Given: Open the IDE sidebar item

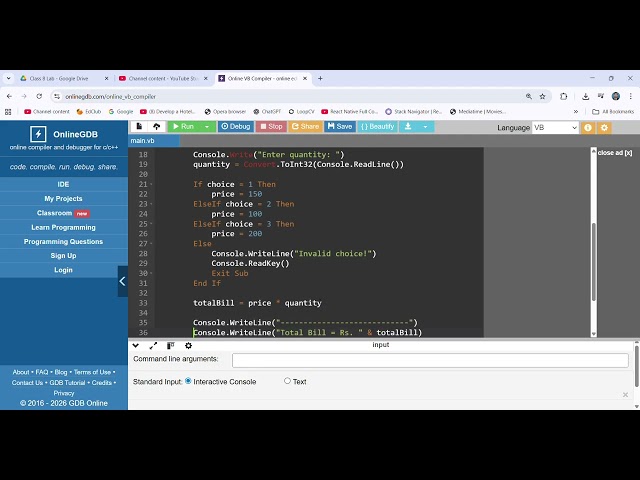Looking at the screenshot, I should 63,184.
